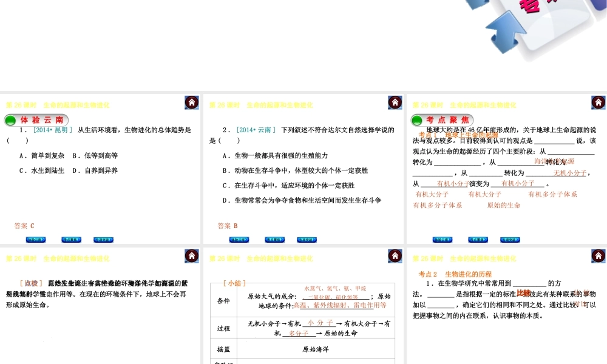Viewport: 607px width, 364px height.
Task: Click home icon on the 小结 table slide
Action: point(395,256)
